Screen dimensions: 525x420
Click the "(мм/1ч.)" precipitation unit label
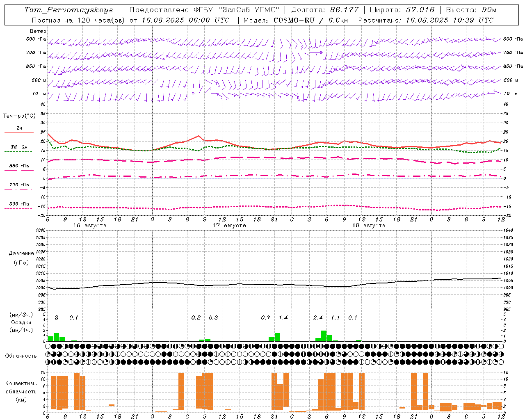(x=21, y=330)
